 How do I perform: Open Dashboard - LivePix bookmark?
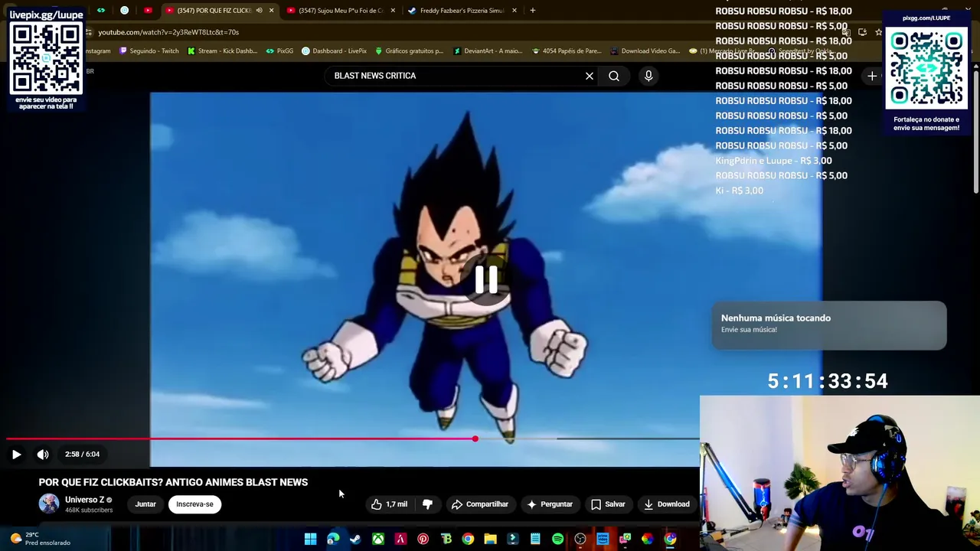pos(335,51)
